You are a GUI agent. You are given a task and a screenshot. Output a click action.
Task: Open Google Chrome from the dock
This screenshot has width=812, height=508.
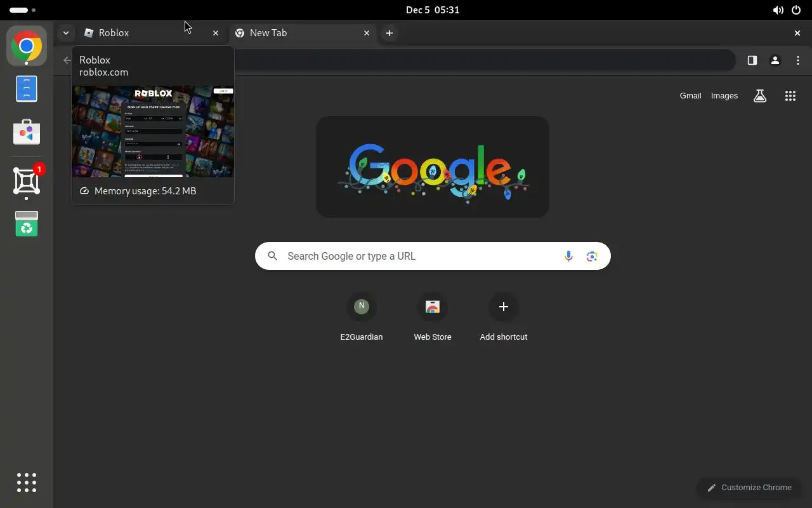27,46
